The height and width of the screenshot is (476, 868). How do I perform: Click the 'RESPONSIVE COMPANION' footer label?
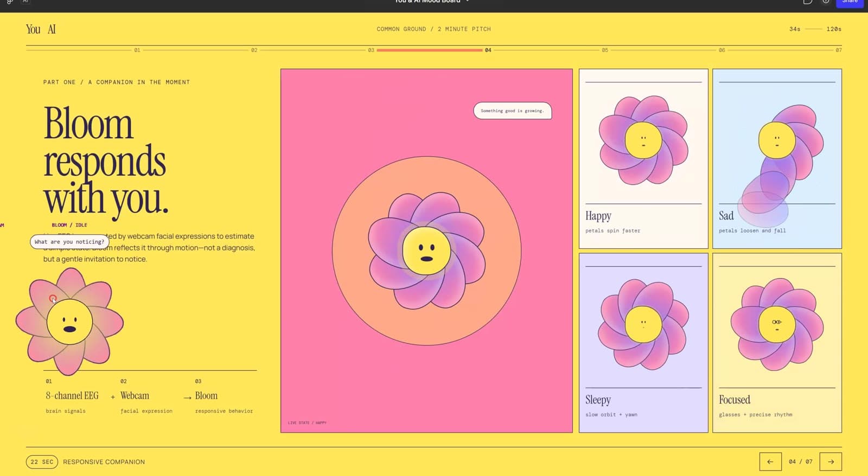(104, 462)
